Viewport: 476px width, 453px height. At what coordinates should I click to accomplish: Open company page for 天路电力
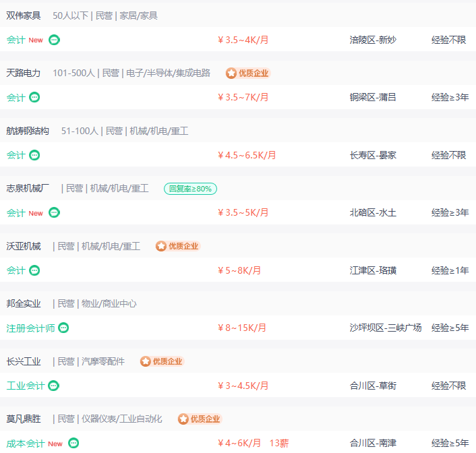click(x=24, y=73)
